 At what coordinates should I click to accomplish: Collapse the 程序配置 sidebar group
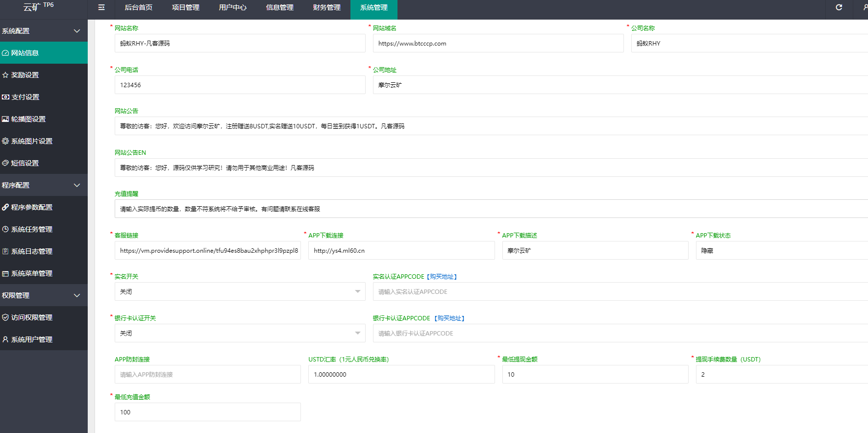(x=76, y=185)
